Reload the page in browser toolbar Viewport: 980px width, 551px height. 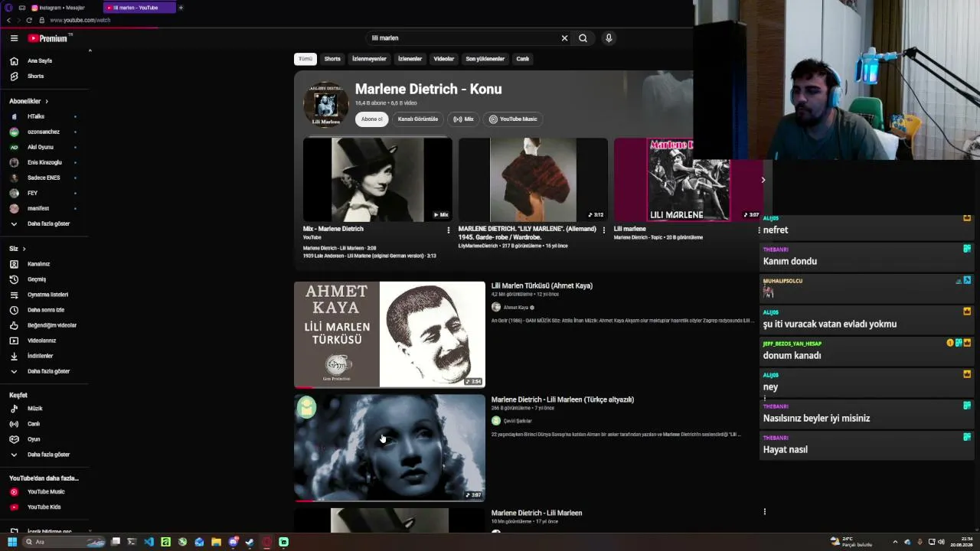[29, 20]
